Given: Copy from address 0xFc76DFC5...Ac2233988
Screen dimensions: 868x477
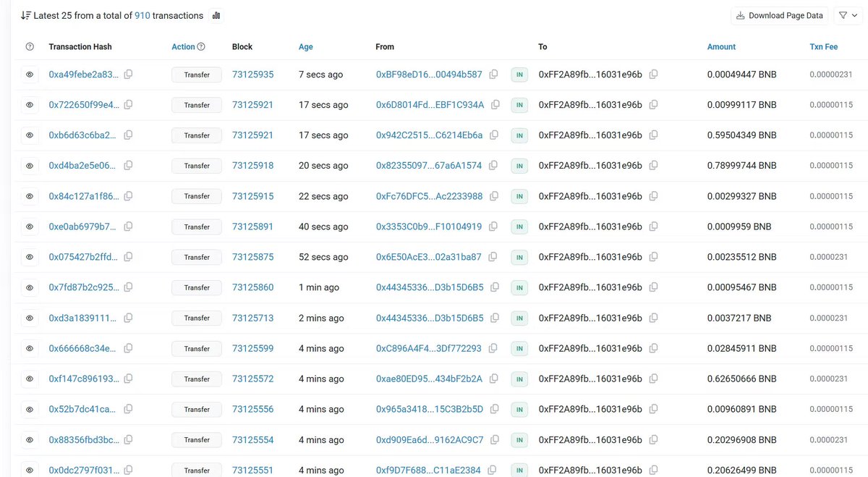Looking at the screenshot, I should (x=494, y=196).
